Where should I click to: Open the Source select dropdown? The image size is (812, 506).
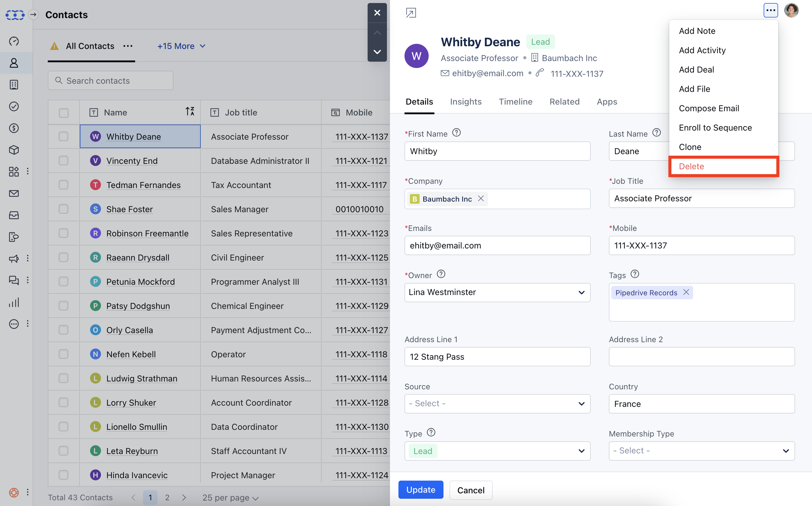(497, 404)
